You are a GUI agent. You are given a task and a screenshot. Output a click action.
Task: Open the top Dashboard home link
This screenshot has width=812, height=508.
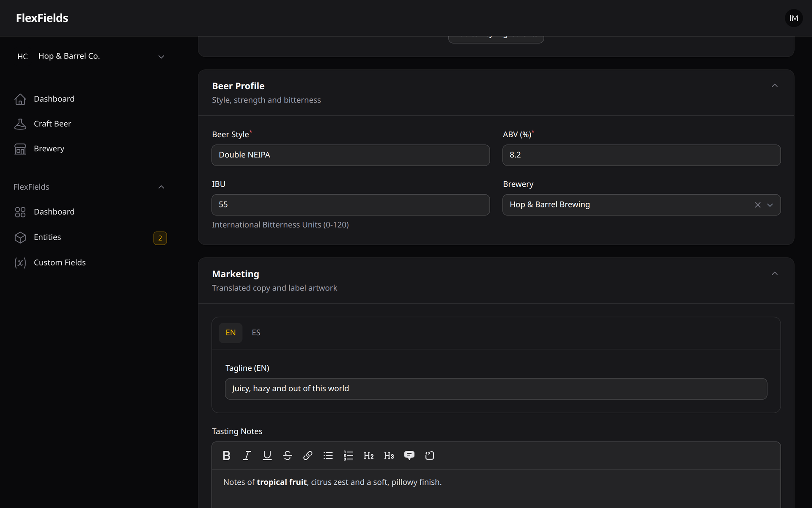[90, 99]
